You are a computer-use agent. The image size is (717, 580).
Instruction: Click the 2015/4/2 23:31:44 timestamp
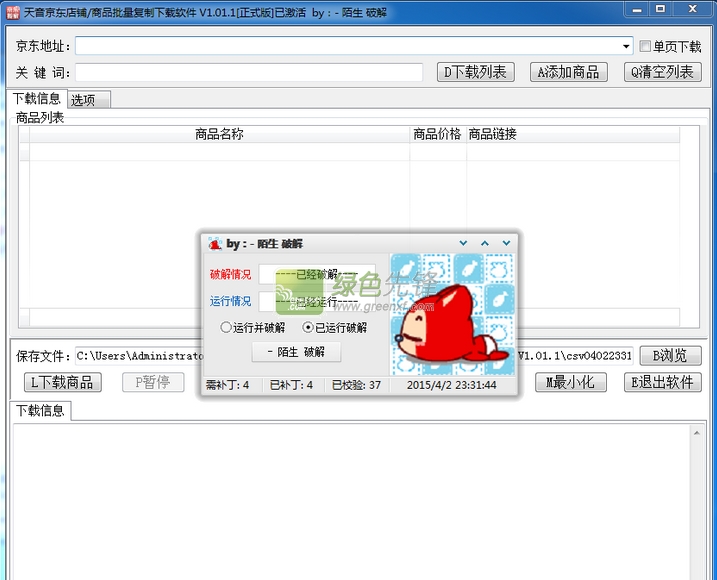point(451,385)
